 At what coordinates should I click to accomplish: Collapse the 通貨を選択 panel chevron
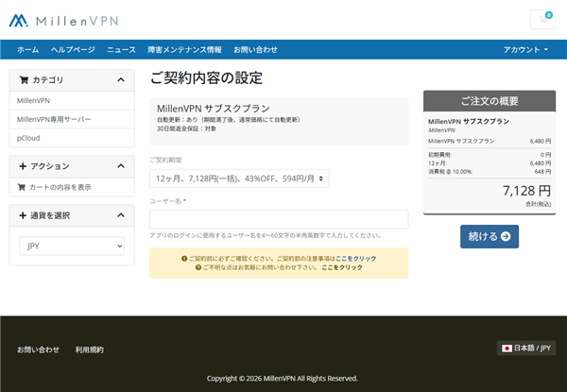coord(121,215)
